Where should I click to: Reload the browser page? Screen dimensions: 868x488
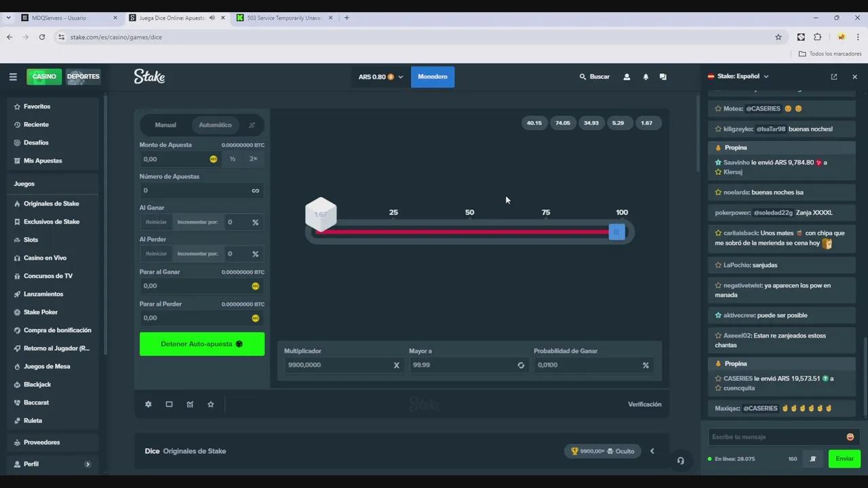(42, 37)
